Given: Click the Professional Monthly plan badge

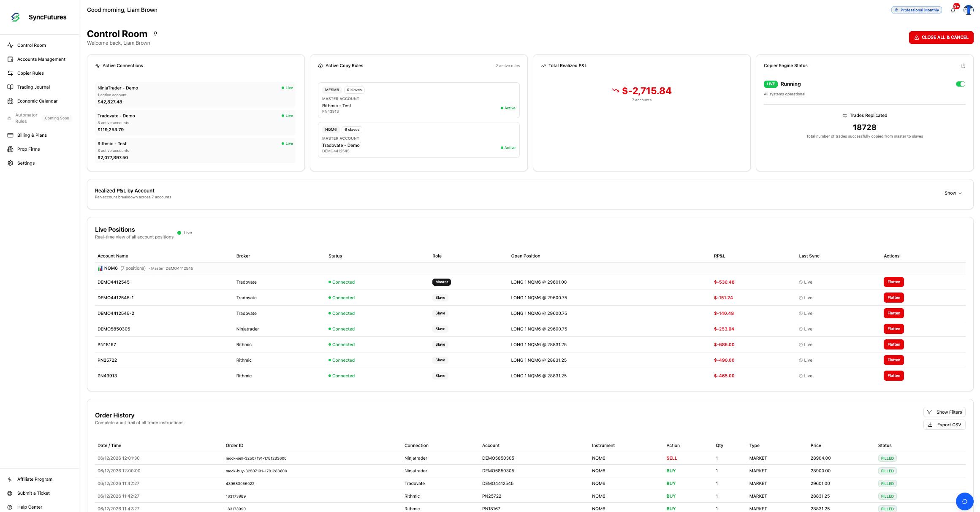Looking at the screenshot, I should [917, 10].
